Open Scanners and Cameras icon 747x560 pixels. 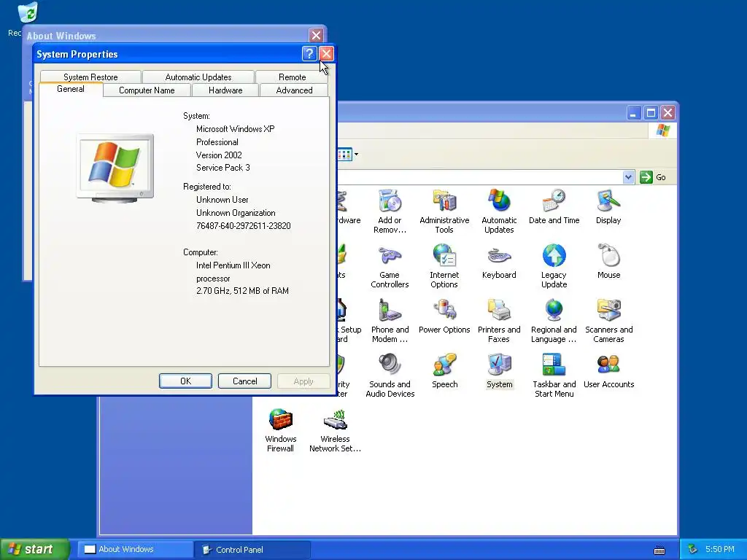[608, 321]
